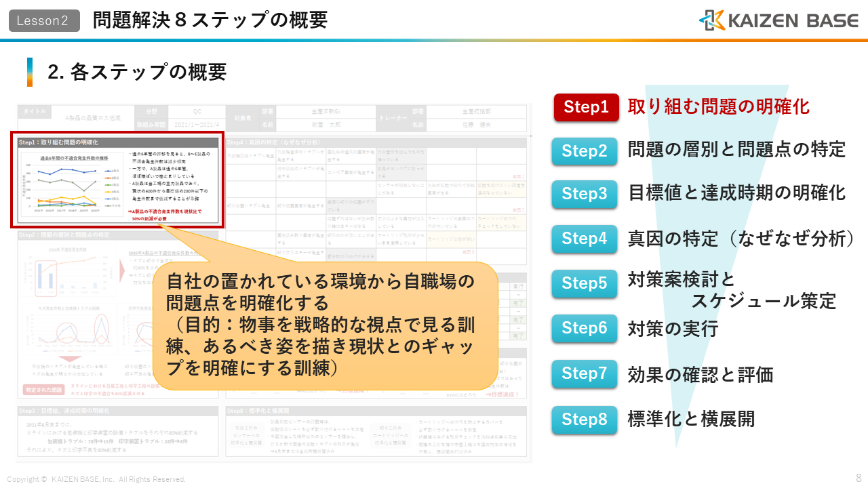Select the Step8 button
This screenshot has width=868, height=488.
(585, 420)
